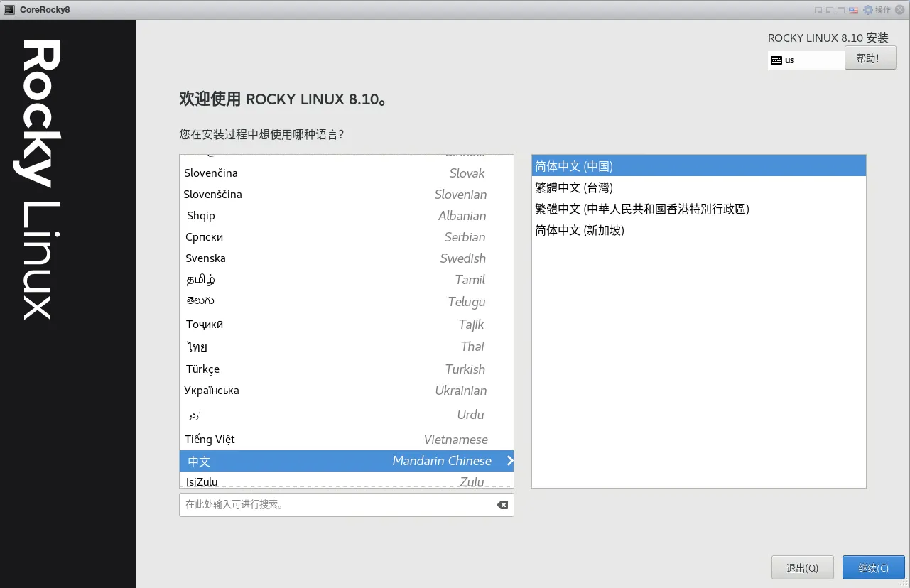The width and height of the screenshot is (910, 588).
Task: Select 简体中文 (新加坡) locale
Action: [580, 230]
